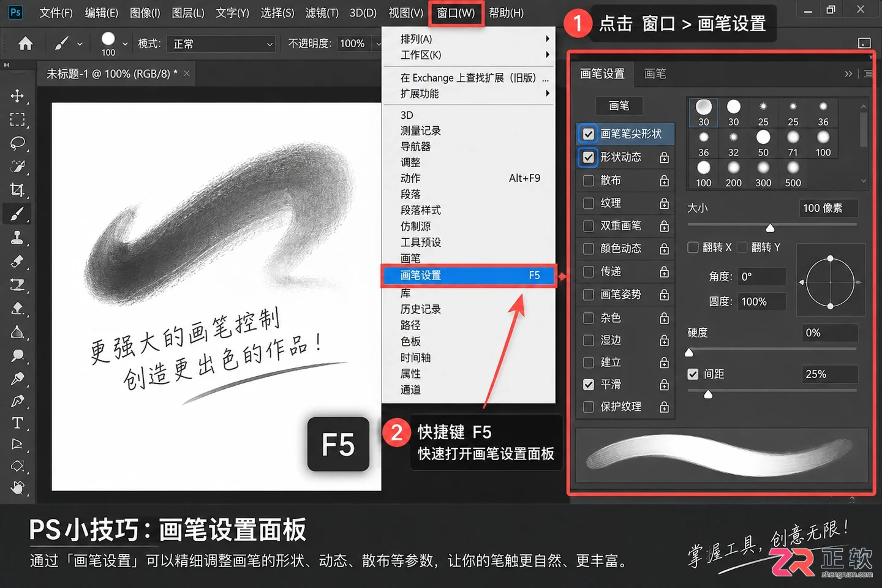Click the 画笔 button in brush settings
Image resolution: width=882 pixels, height=588 pixels.
619,106
